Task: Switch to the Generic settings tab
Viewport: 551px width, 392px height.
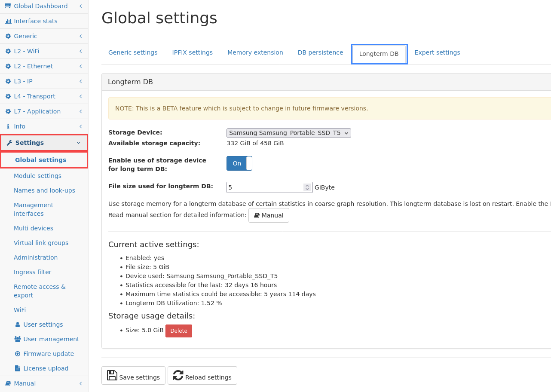Action: (x=133, y=52)
